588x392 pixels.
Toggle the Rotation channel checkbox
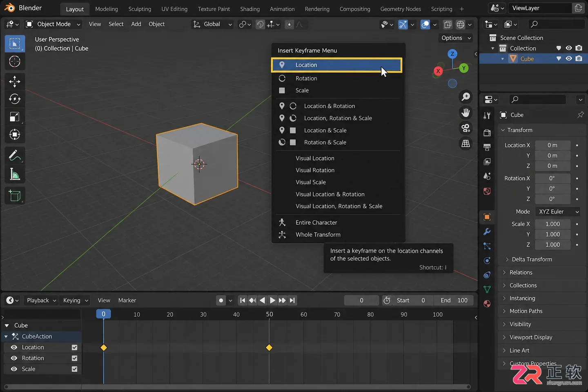point(74,358)
